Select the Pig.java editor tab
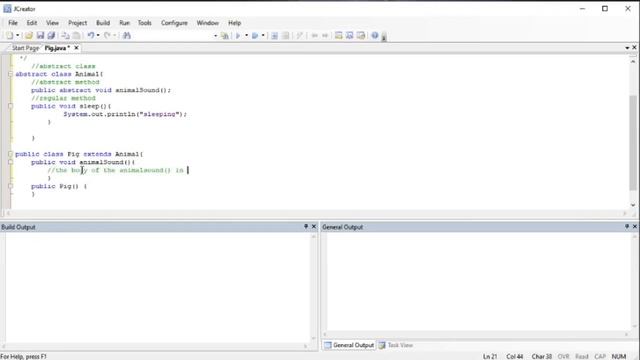Screen dimensions: 640x360 pyautogui.click(x=57, y=48)
